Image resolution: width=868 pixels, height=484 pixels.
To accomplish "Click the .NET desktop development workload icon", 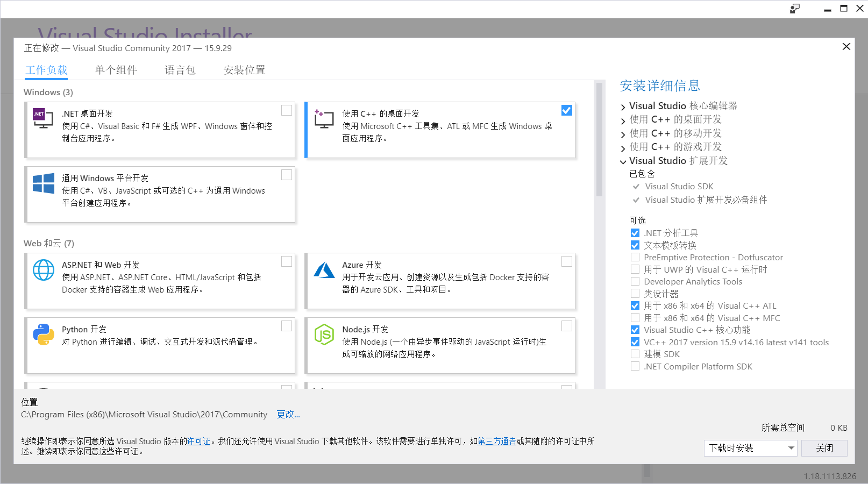I will click(43, 118).
